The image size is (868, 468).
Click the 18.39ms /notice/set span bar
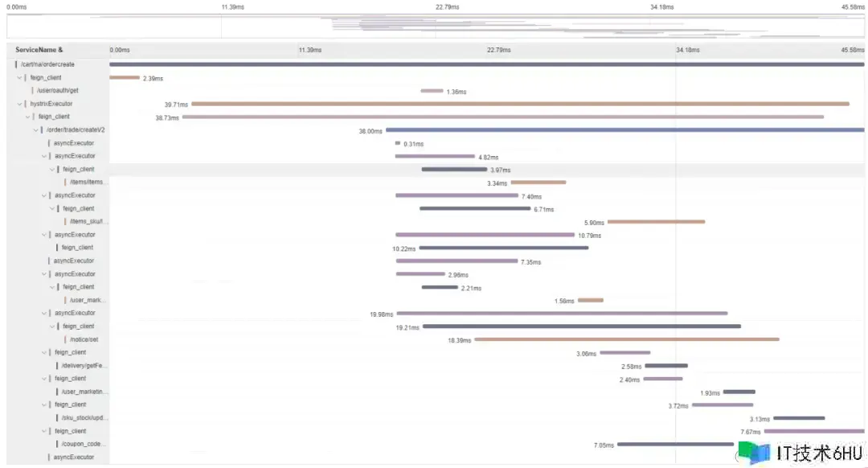click(626, 339)
